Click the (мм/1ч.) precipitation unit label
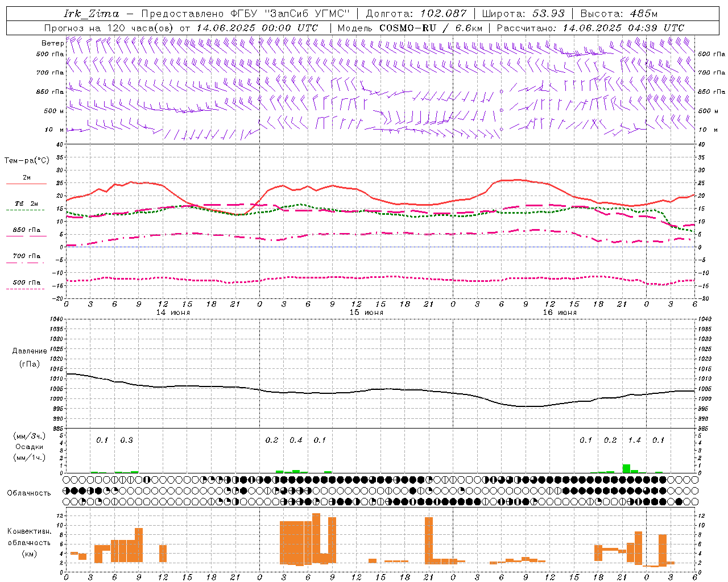The image size is (728, 582). tap(30, 458)
